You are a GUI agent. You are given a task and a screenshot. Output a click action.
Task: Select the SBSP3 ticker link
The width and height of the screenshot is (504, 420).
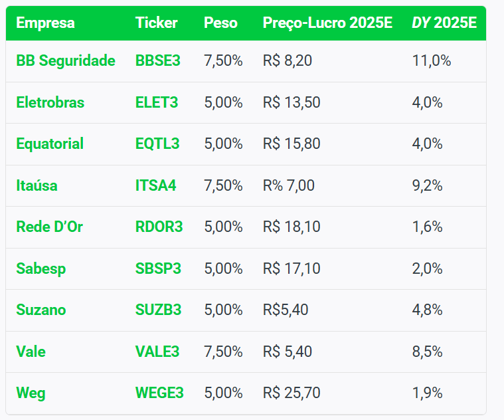point(158,268)
